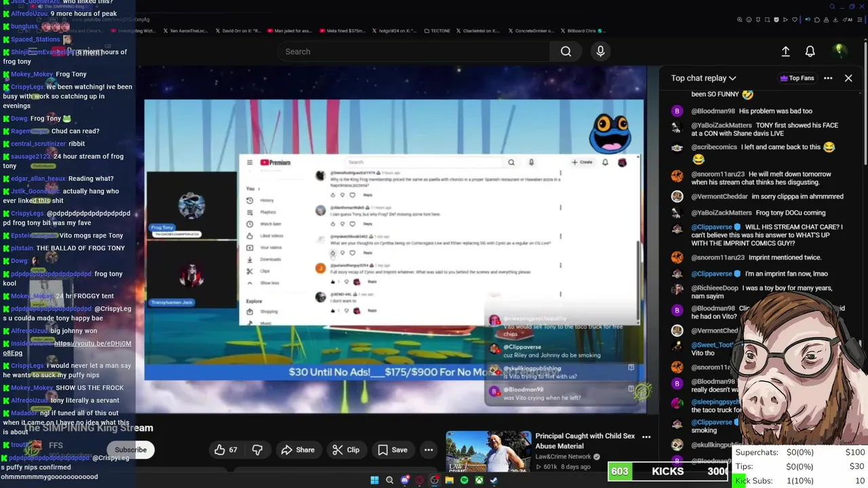
Task: Open Steam from the taskbar
Action: (494, 481)
